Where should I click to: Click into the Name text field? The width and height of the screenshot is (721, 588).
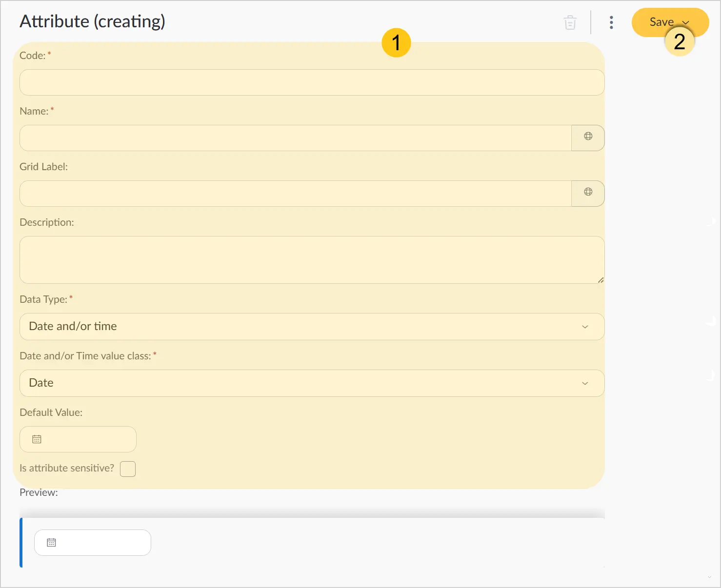296,138
